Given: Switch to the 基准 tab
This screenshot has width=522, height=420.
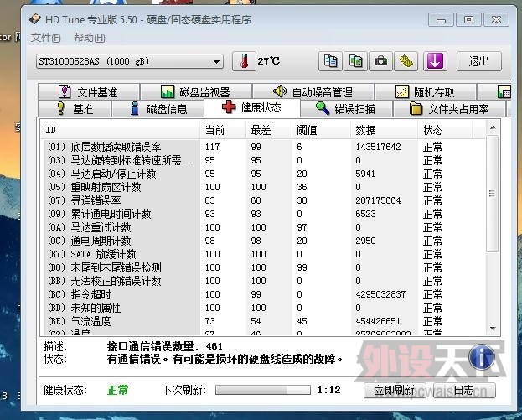Looking at the screenshot, I should pyautogui.click(x=75, y=109).
